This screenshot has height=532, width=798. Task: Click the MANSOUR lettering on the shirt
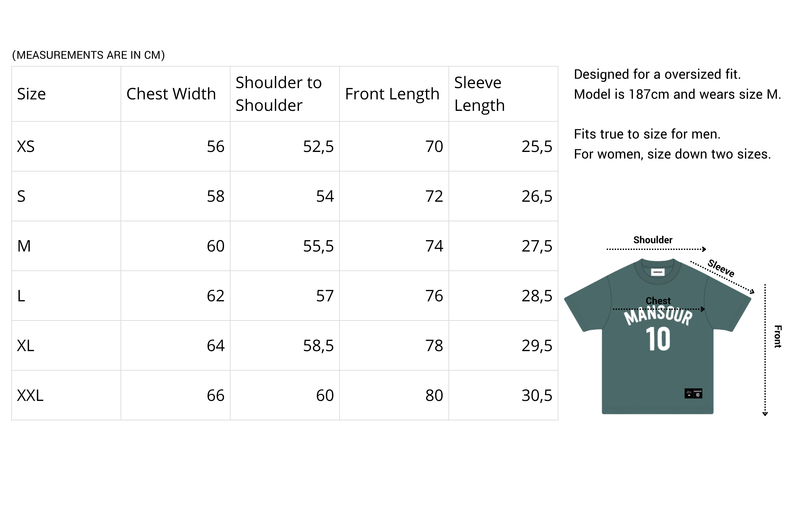click(658, 317)
